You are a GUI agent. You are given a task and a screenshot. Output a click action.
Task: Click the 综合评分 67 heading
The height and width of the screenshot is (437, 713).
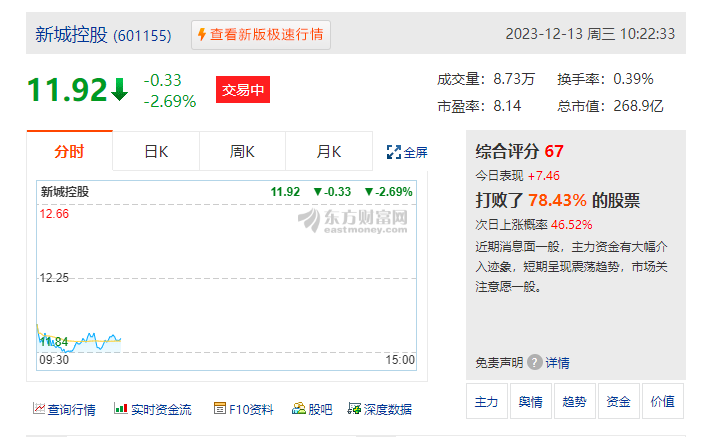[x=520, y=151]
